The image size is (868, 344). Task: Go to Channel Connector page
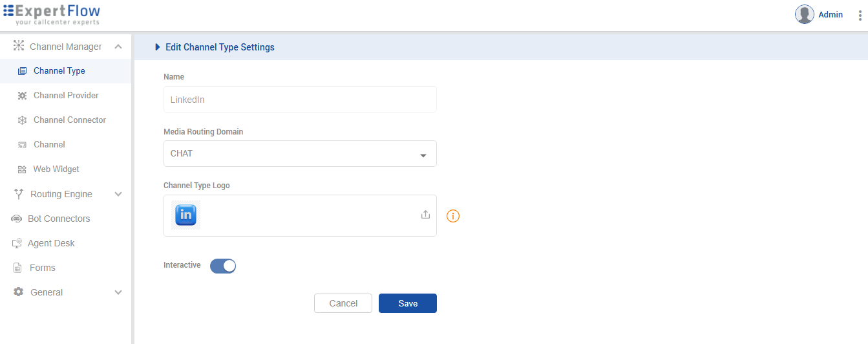click(x=70, y=120)
